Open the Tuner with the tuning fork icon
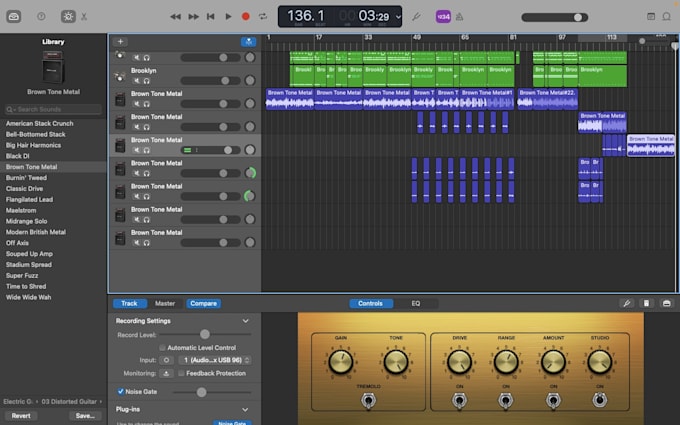This screenshot has width=680, height=425. point(416,17)
